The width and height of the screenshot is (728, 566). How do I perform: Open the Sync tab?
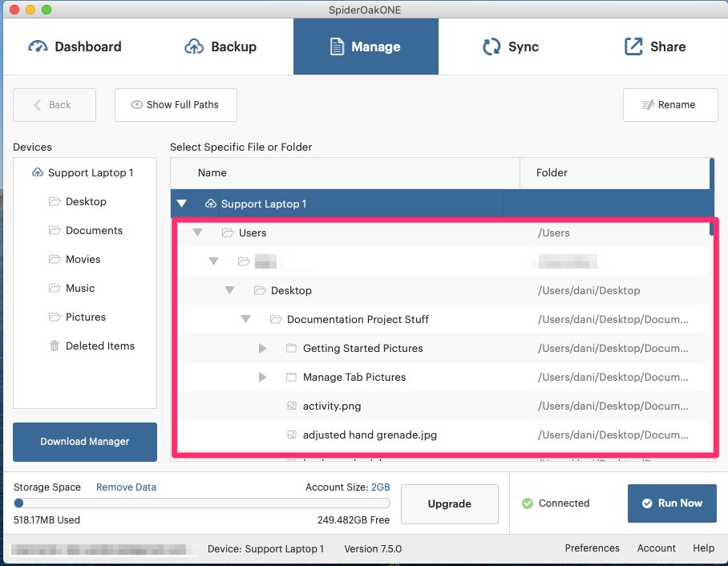[x=510, y=46]
